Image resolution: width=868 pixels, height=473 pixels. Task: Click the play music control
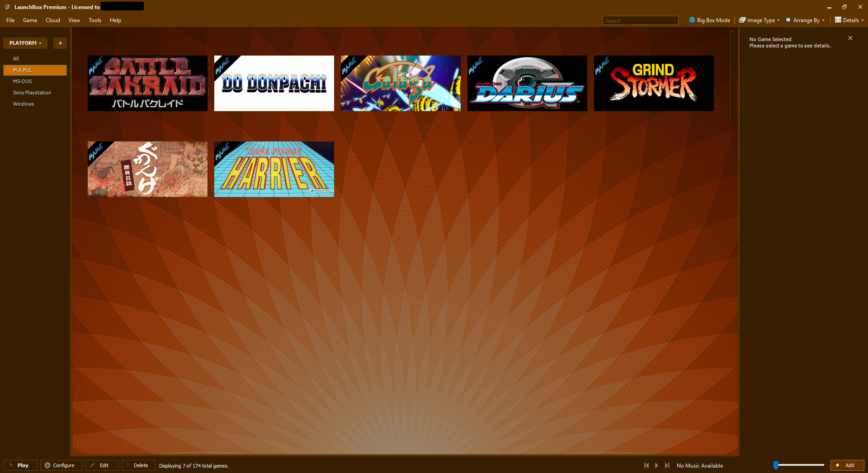pyautogui.click(x=657, y=465)
